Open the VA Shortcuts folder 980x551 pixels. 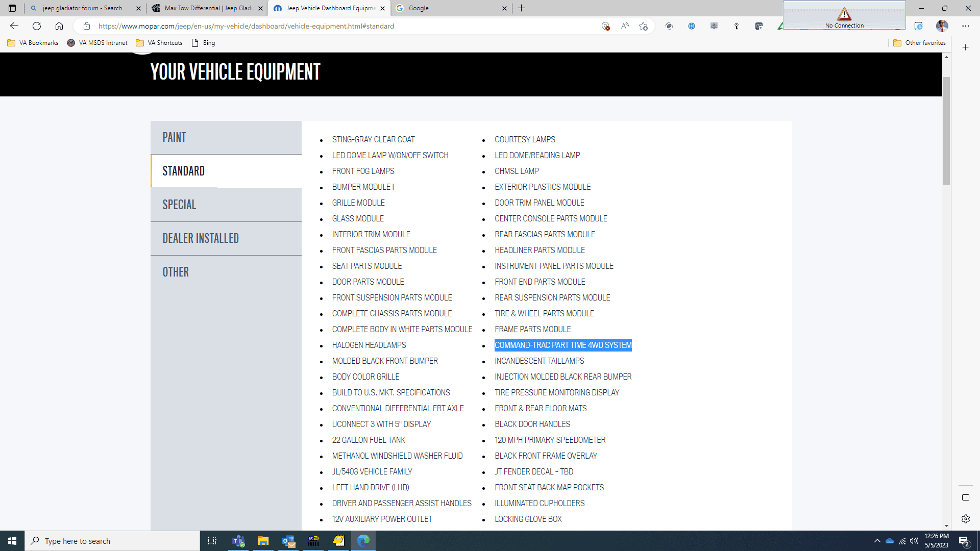(x=159, y=43)
